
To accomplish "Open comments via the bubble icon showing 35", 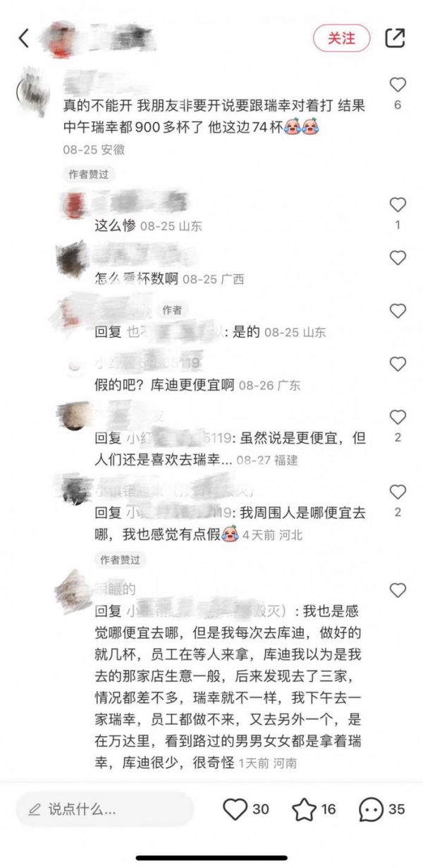I will click(x=371, y=809).
